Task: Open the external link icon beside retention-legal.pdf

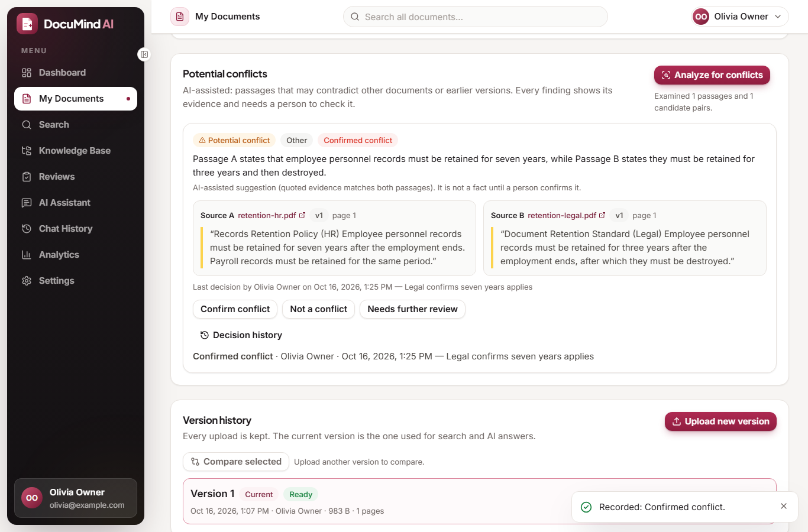Action: [602, 215]
